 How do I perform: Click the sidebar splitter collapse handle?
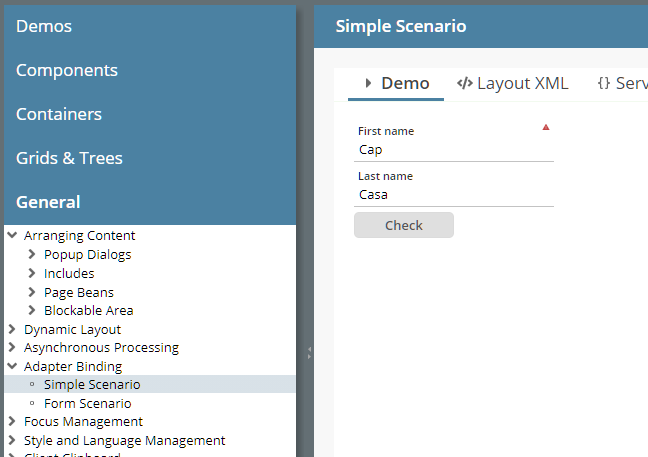[x=309, y=352]
